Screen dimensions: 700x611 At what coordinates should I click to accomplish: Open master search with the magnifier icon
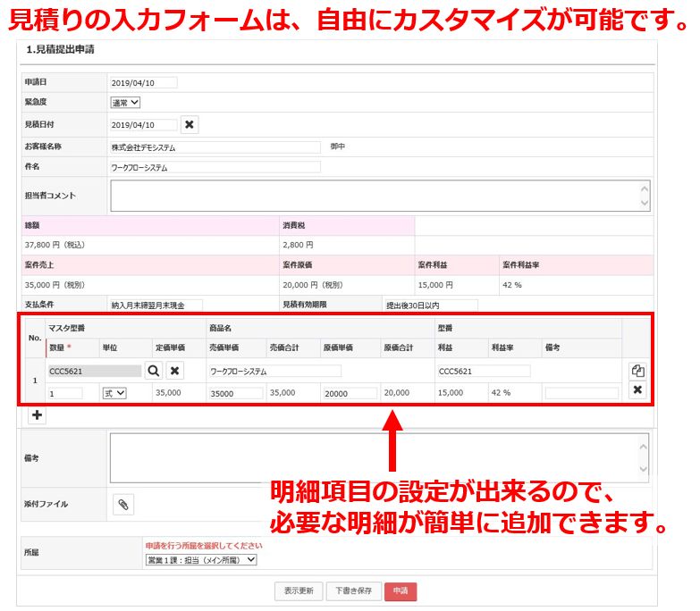coord(154,371)
